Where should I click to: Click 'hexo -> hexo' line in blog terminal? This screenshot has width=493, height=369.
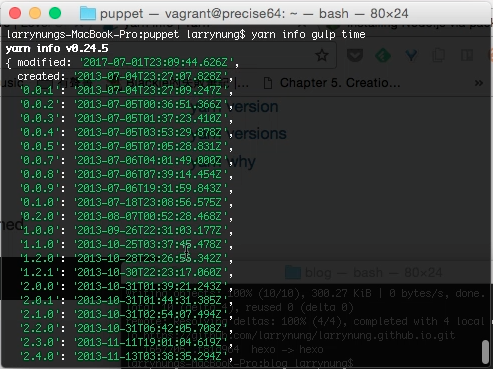tap(287, 349)
